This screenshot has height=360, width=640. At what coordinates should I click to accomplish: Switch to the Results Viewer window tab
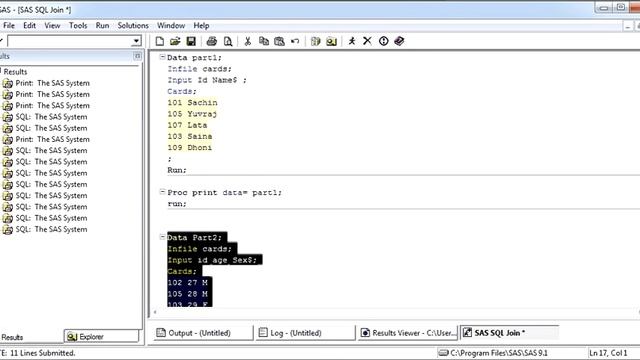(408, 333)
